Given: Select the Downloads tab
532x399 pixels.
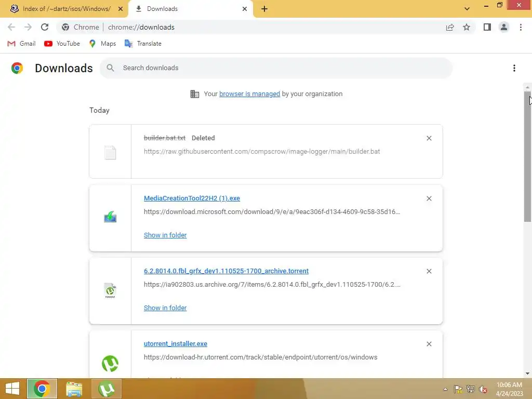Looking at the screenshot, I should coord(191,9).
